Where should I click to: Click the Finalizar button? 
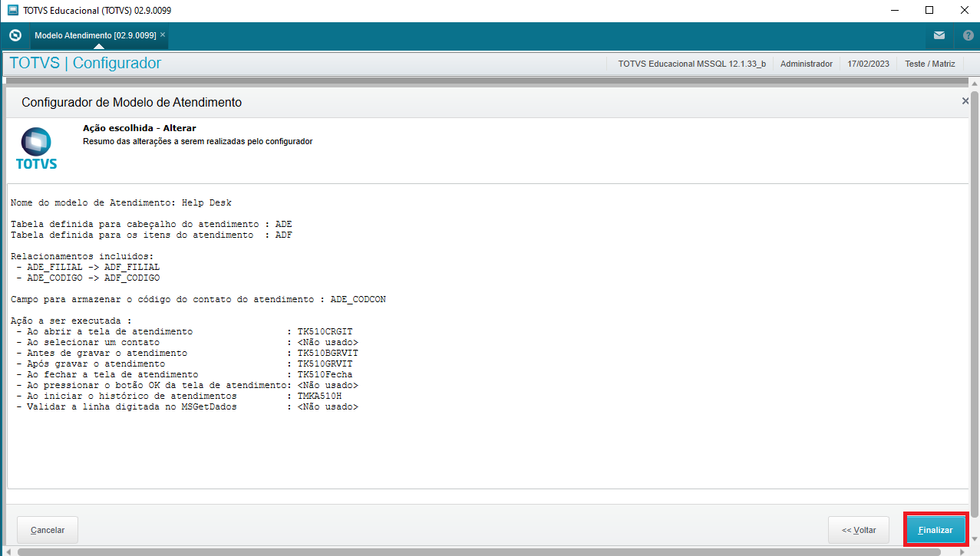click(935, 530)
